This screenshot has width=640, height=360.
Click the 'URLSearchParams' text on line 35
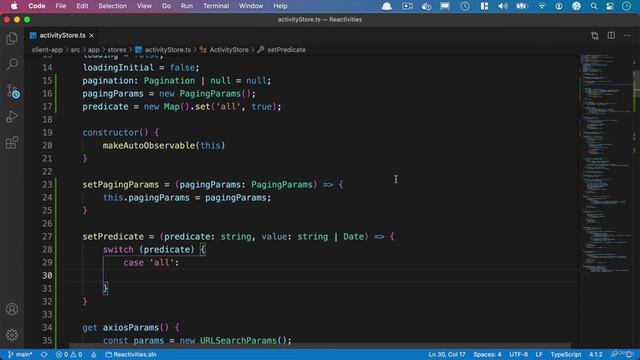point(238,340)
